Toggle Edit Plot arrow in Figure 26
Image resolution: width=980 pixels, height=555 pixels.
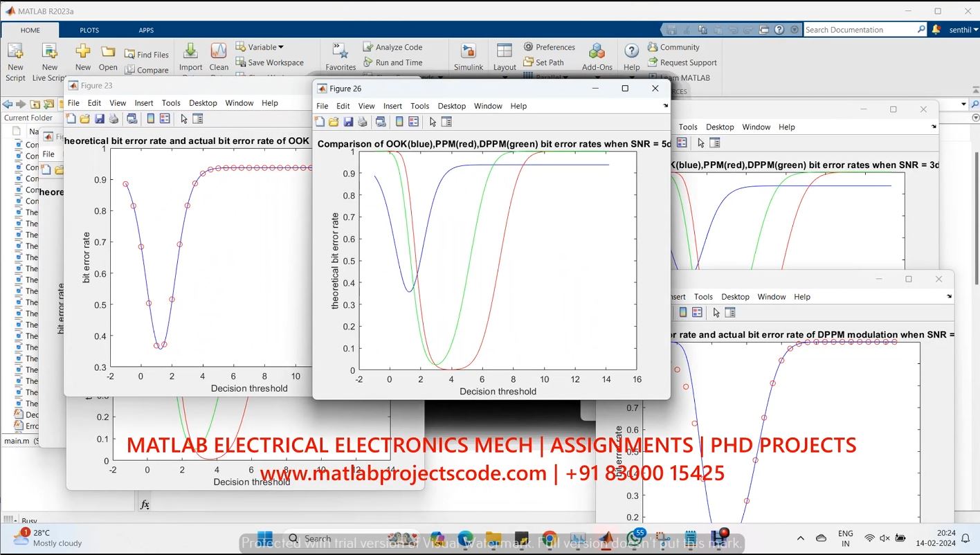point(433,122)
